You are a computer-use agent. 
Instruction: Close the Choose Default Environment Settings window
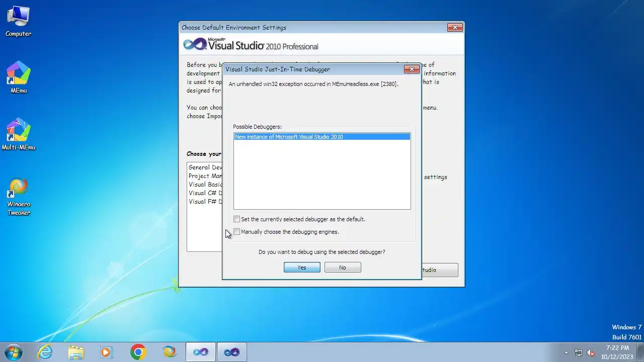coord(455,28)
